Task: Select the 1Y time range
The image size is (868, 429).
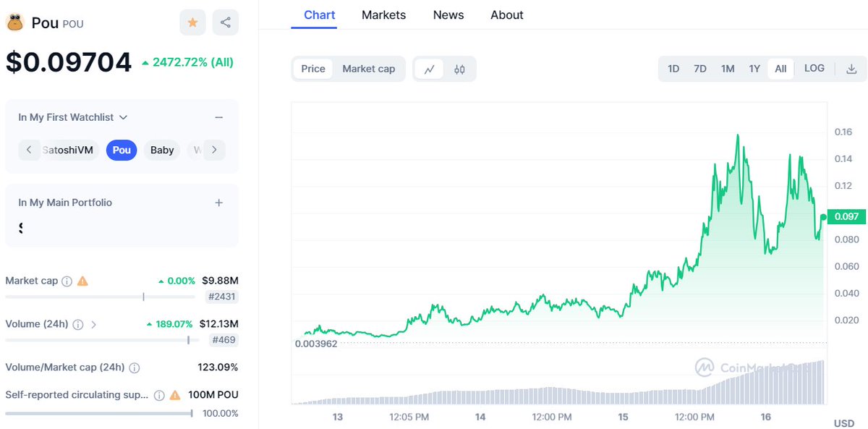Action: click(x=754, y=68)
